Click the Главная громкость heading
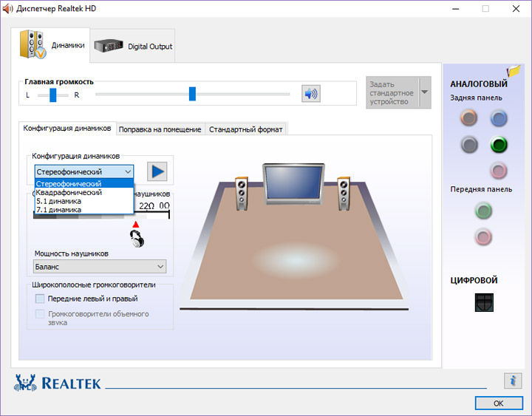The image size is (532, 416). coord(59,82)
